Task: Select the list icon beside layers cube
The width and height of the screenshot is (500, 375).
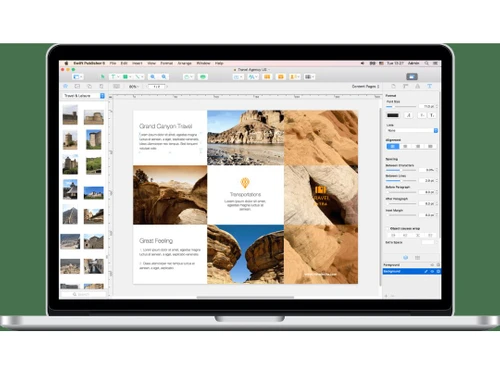Action: (x=417, y=258)
